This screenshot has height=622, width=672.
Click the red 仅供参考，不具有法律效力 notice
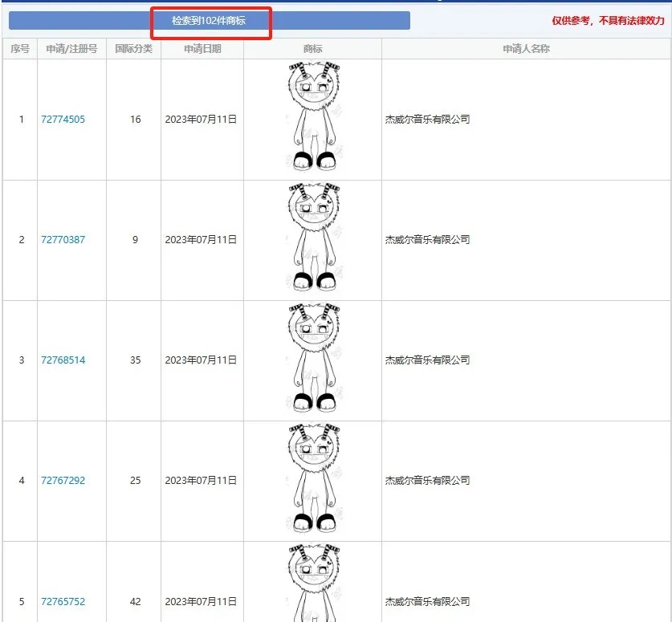(608, 21)
